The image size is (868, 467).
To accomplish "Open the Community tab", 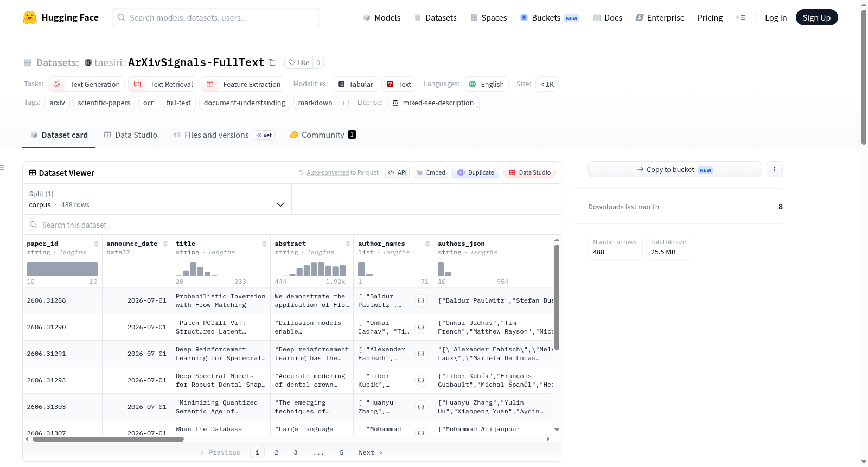I will pos(323,135).
